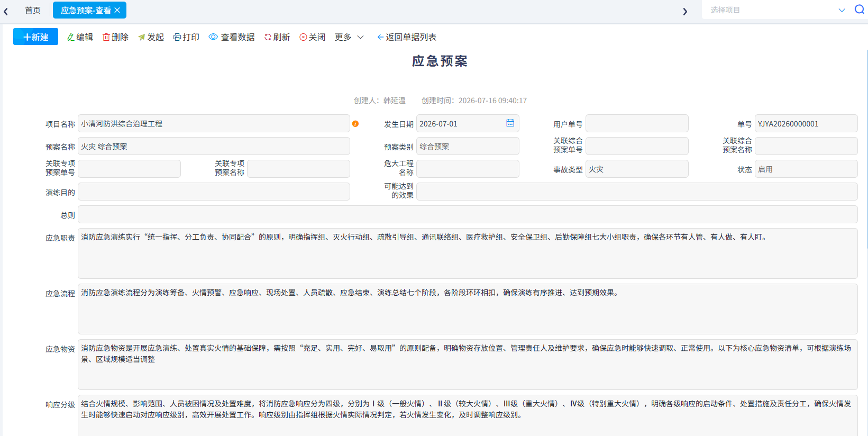Click the 查看数据 eye icon
Screen dimensions: 868x436
(x=213, y=37)
